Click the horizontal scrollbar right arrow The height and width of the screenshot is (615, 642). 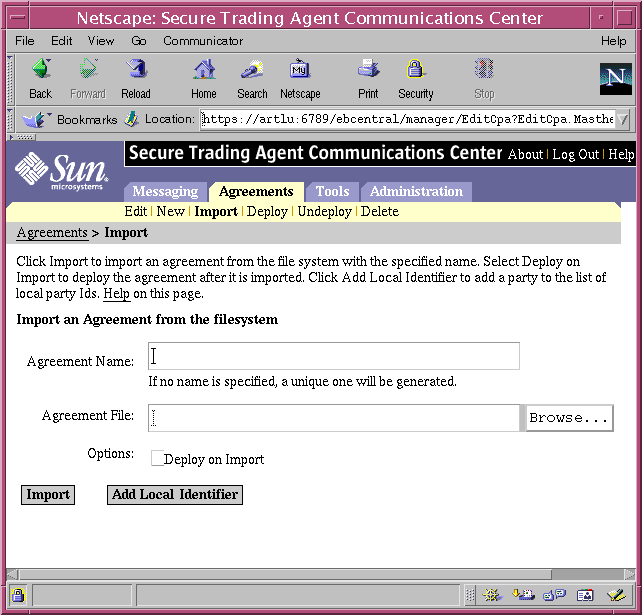(629, 574)
